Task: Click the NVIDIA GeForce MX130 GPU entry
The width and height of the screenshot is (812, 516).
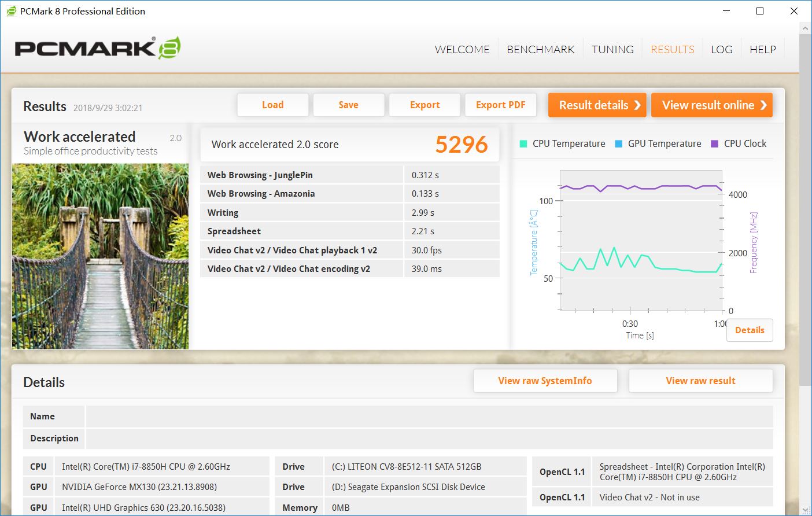Action: [x=139, y=487]
